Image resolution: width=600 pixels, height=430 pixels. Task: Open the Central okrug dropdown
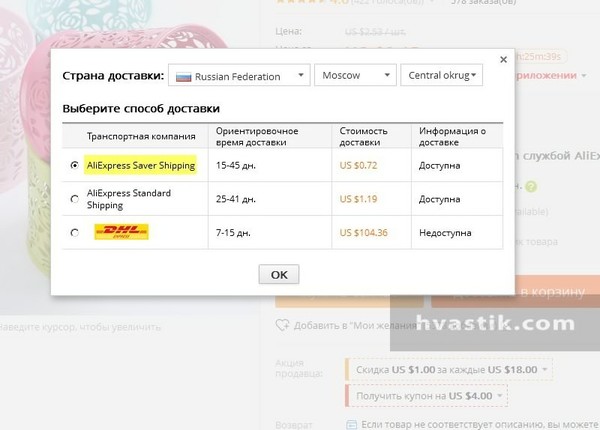click(442, 75)
